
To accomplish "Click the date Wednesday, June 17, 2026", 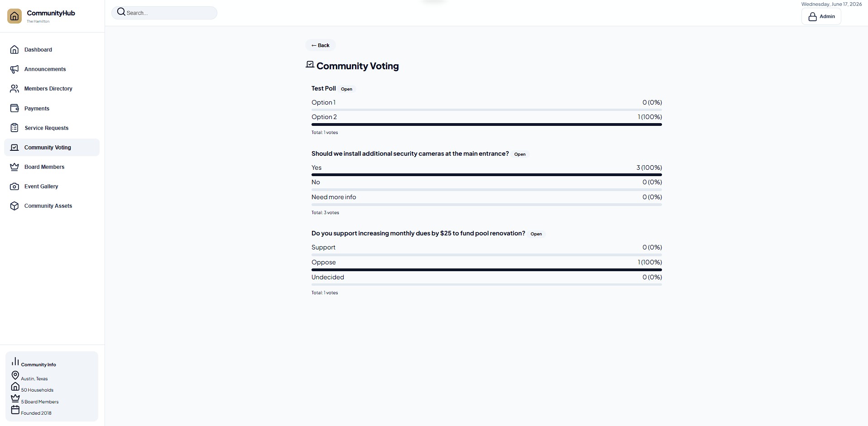I will pyautogui.click(x=831, y=4).
